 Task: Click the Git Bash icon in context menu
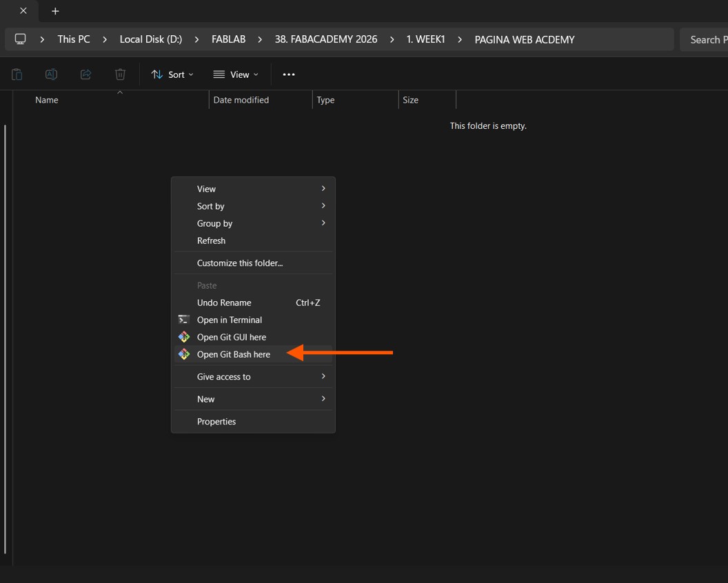click(184, 354)
